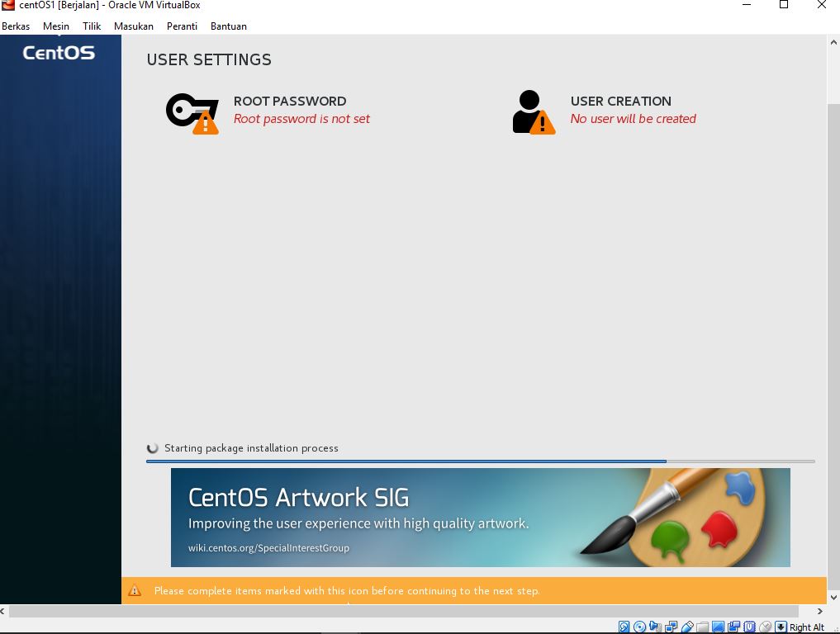Open the Peranti menu
Viewport: 840px width, 634px height.
pos(183,26)
